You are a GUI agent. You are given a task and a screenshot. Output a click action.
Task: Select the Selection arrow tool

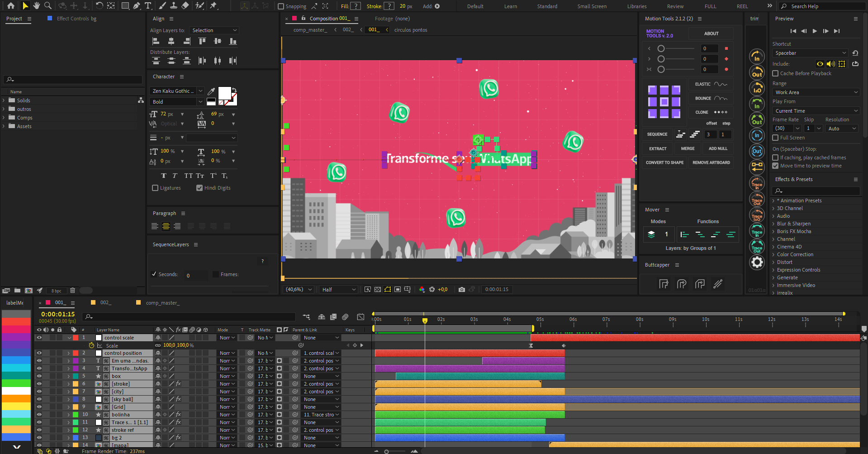25,6
